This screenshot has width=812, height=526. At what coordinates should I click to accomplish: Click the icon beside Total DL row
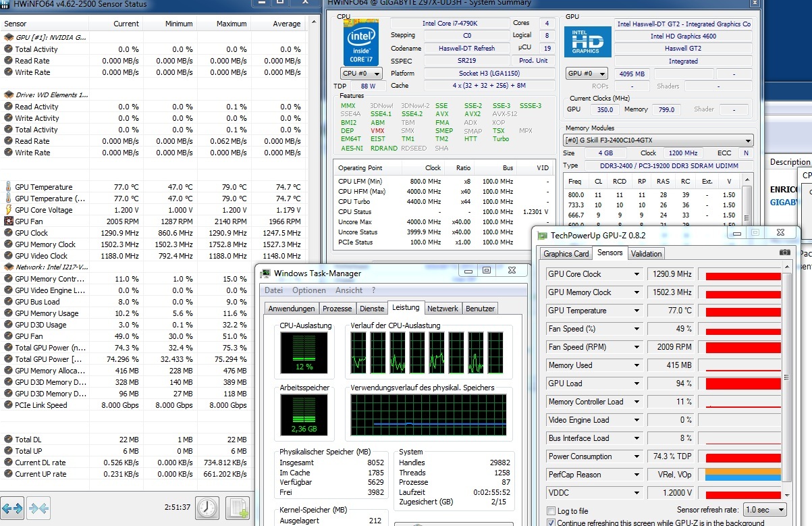click(9, 440)
